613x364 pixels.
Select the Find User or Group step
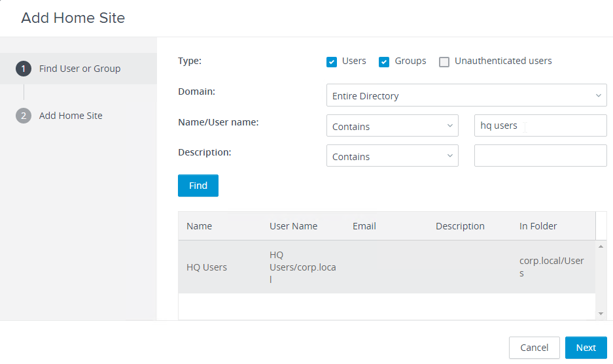(x=79, y=69)
